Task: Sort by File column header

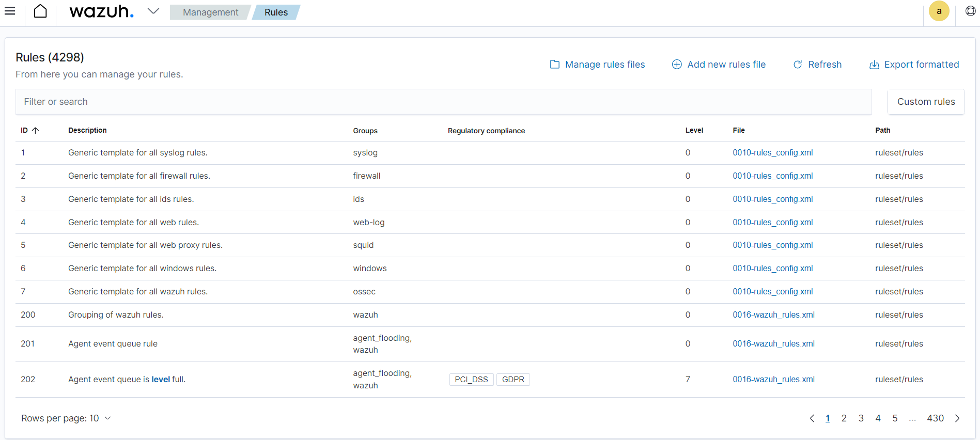Action: click(738, 130)
